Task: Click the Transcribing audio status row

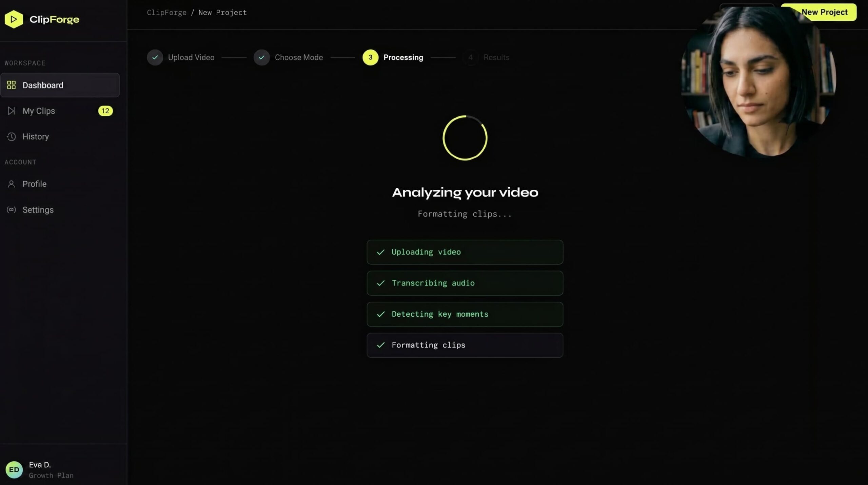Action: tap(465, 283)
